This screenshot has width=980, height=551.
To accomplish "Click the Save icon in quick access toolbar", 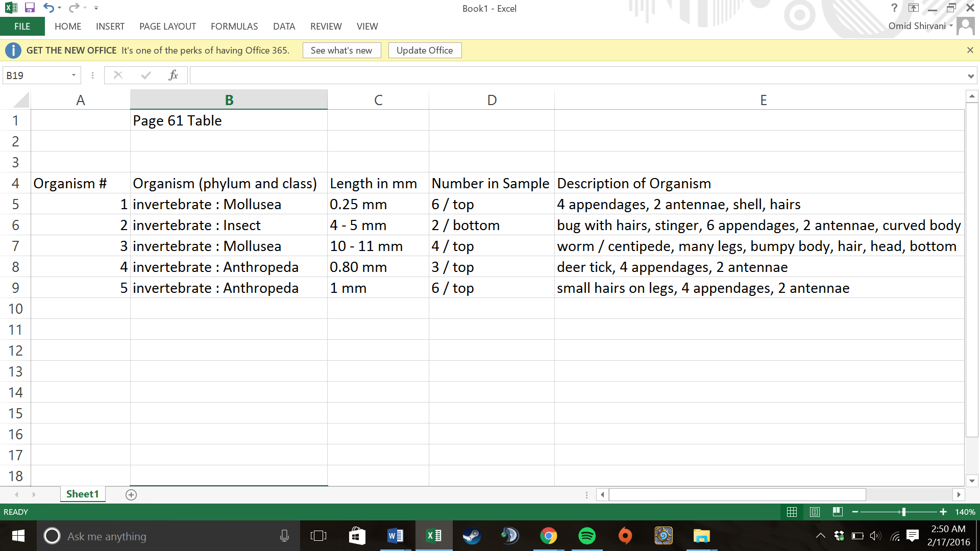I will pos(30,8).
